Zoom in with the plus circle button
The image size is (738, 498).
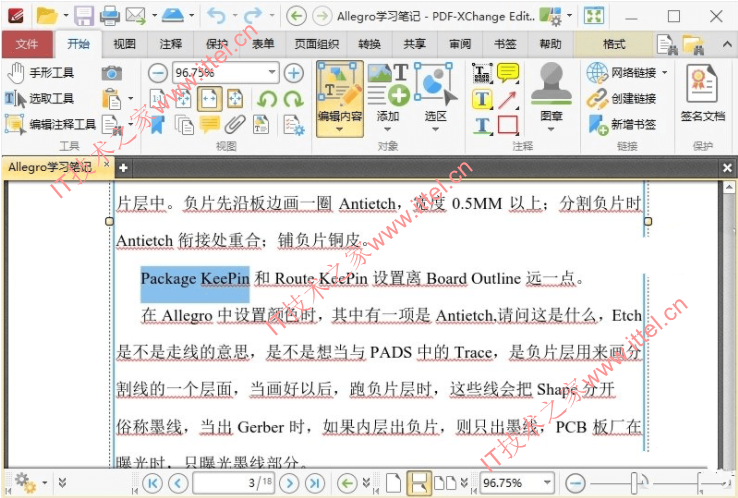[294, 73]
